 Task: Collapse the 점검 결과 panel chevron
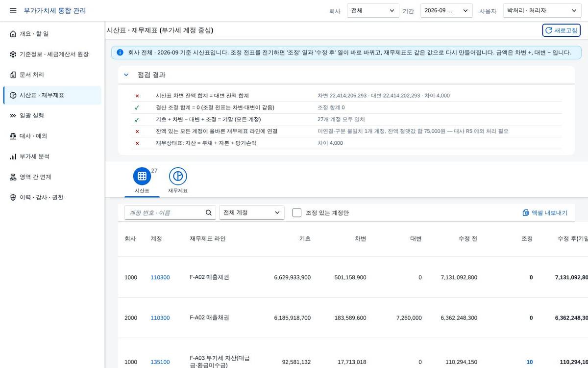pos(126,75)
